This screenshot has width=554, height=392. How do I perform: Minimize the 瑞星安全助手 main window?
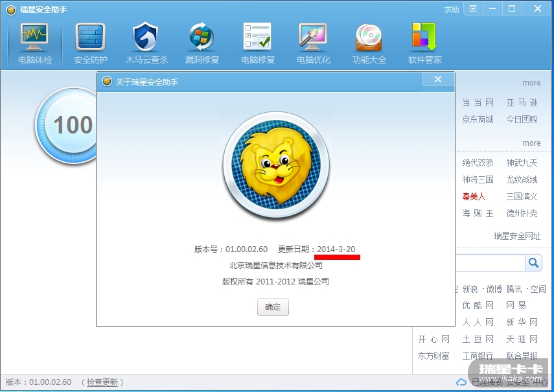tap(492, 9)
